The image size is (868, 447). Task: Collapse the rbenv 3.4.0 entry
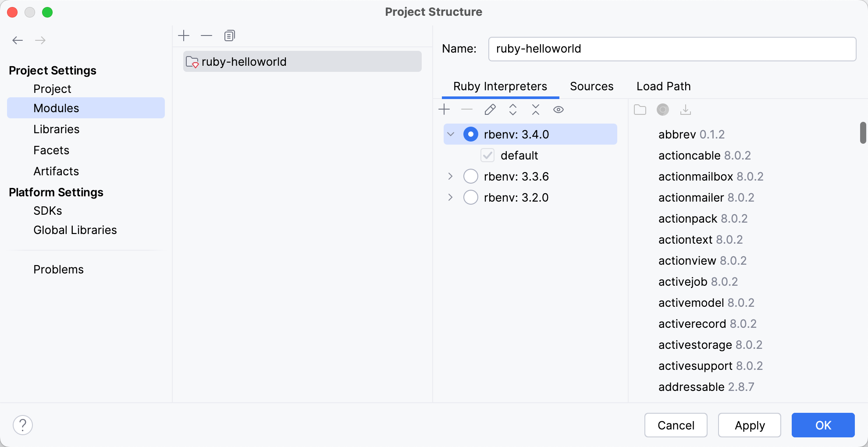pos(451,134)
